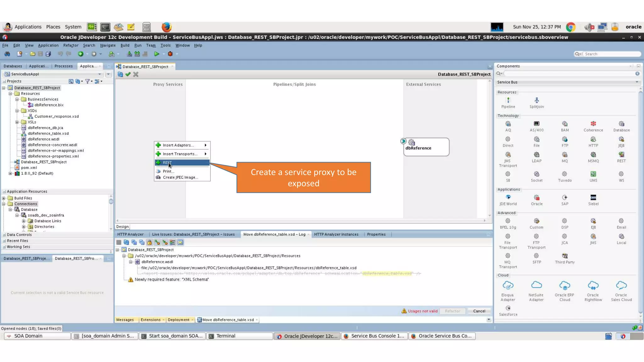
Task: Choose Create JPEG Image menu entry
Action: point(182,178)
